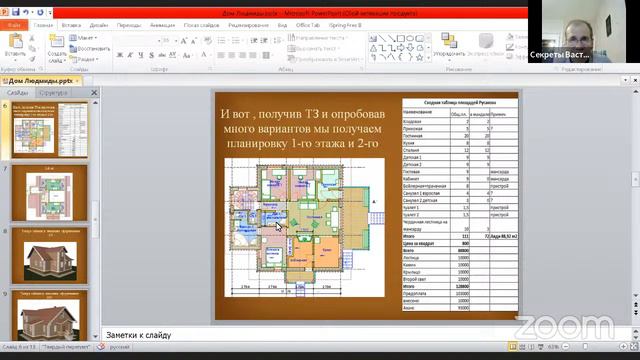Screen dimensions: 640x360
Task: Switch to slide sorter view
Action: click(x=522, y=347)
